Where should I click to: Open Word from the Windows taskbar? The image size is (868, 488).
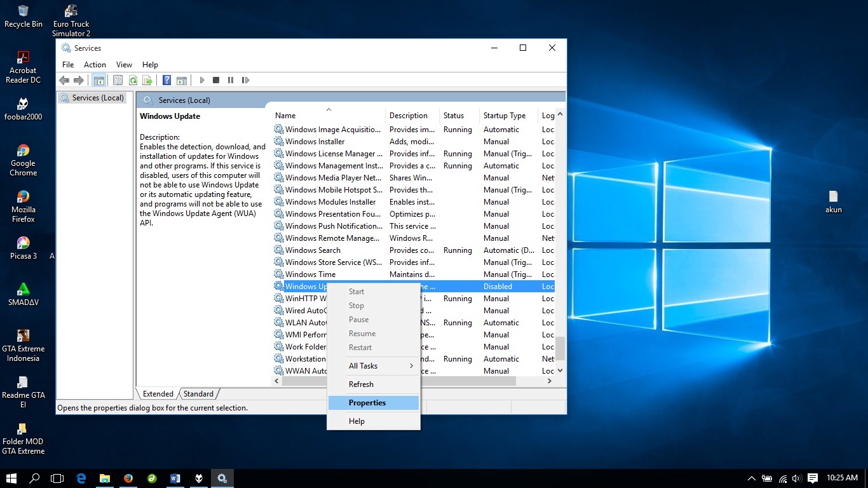[175, 478]
